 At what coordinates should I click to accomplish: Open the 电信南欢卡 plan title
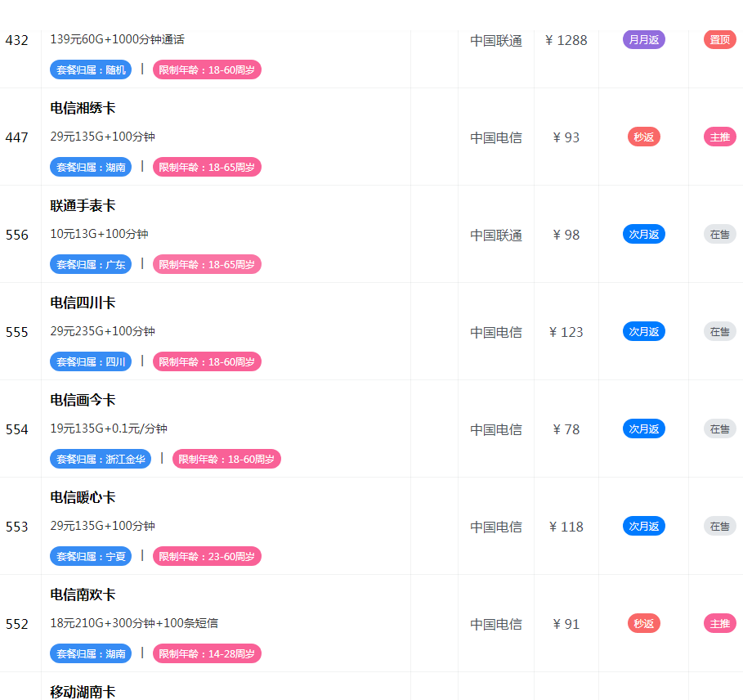point(83,595)
